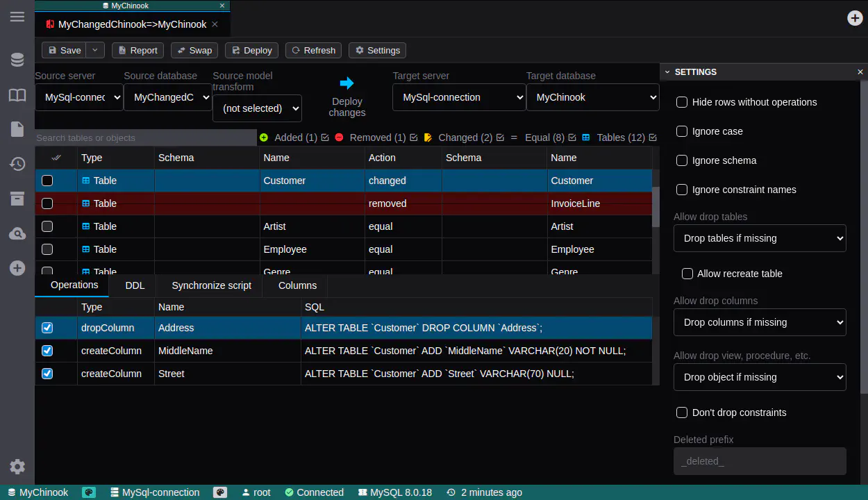
Task: Expand the Allow drop tables dropdown
Action: [760, 238]
